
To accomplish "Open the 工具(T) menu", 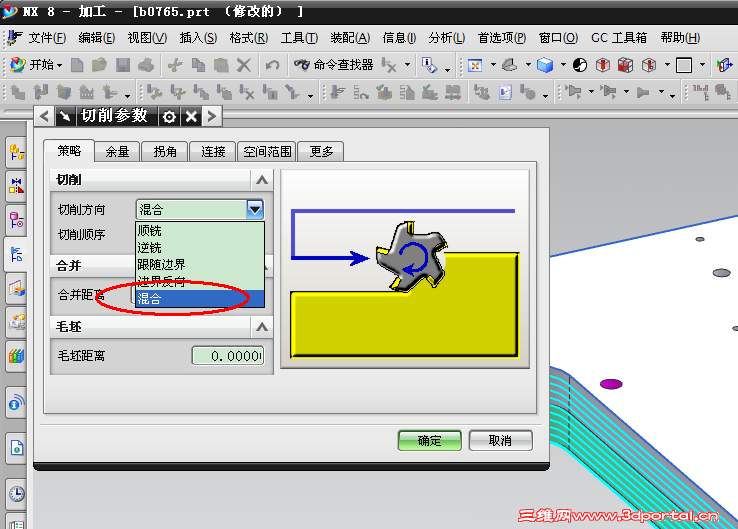I will click(x=299, y=38).
